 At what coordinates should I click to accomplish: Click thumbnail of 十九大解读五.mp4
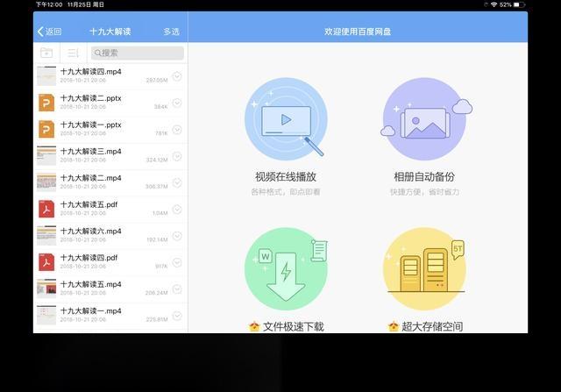(46, 289)
